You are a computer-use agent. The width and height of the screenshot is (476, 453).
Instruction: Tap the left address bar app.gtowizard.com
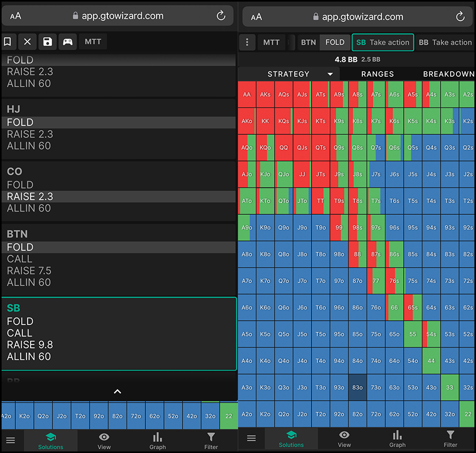118,15
